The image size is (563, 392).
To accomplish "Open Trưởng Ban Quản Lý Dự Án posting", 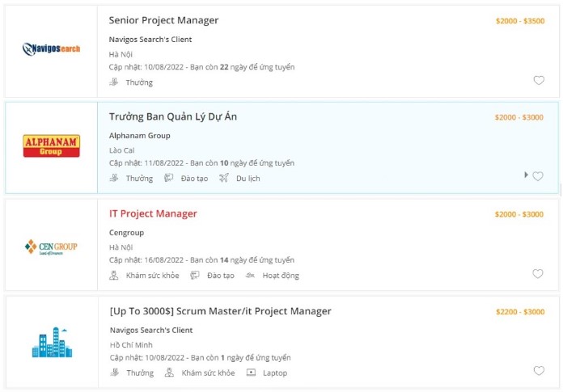I will [x=173, y=117].
